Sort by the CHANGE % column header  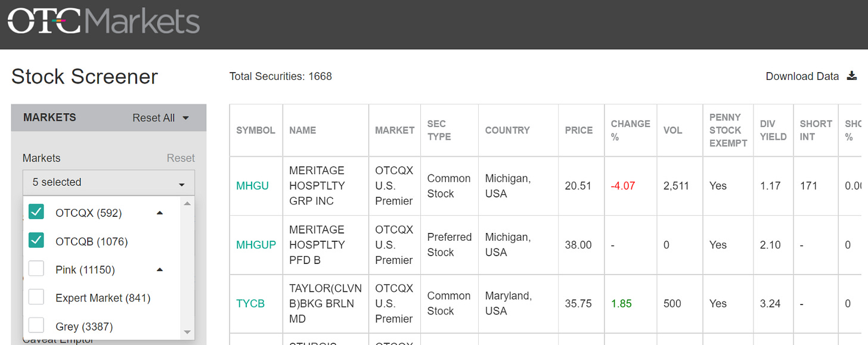[x=630, y=130]
